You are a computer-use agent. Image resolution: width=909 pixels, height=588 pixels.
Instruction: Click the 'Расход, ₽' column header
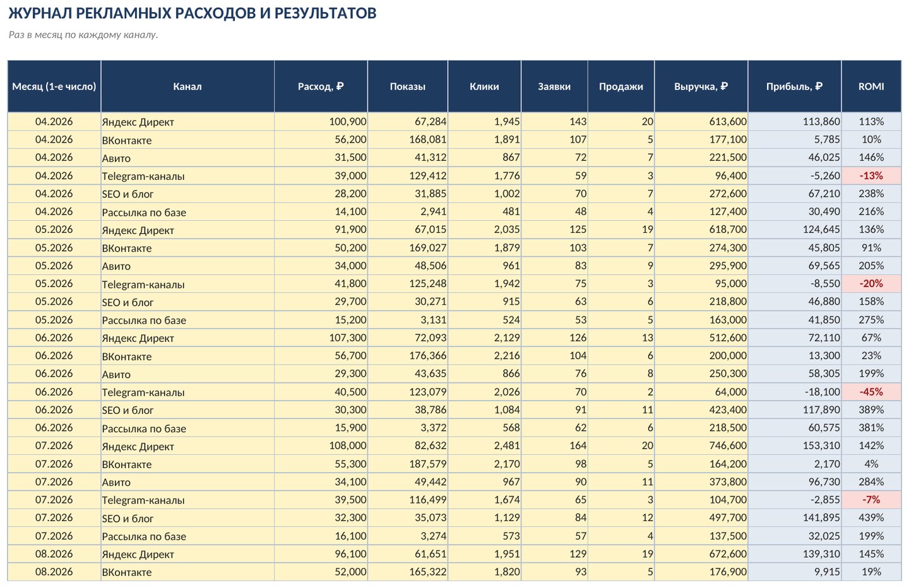tap(321, 86)
